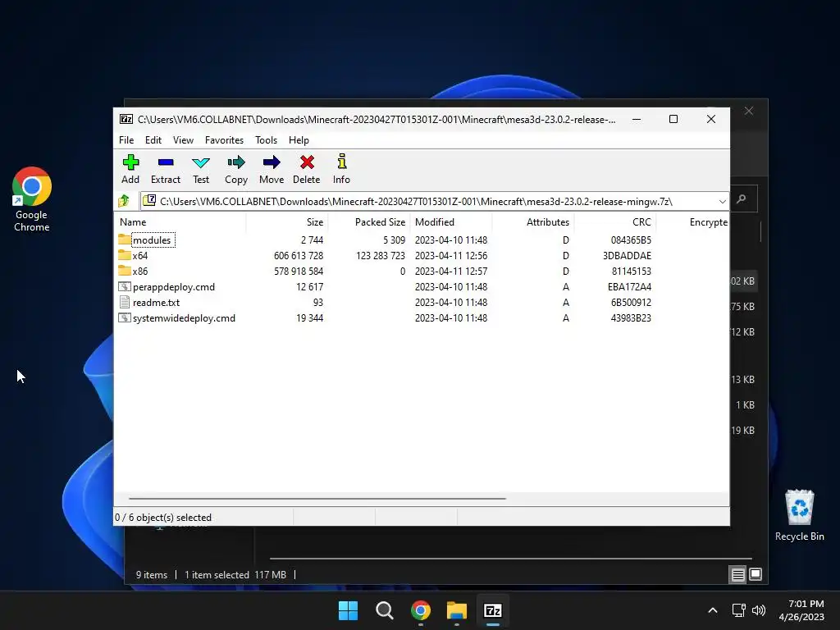Click the Copy toolbar icon
Viewport: 840px width, 630px height.
tap(235, 162)
